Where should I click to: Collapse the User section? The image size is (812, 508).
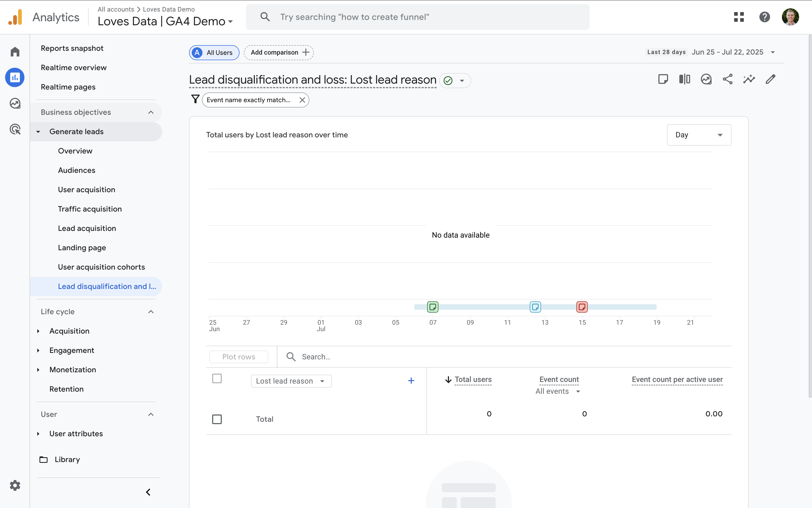click(x=151, y=414)
